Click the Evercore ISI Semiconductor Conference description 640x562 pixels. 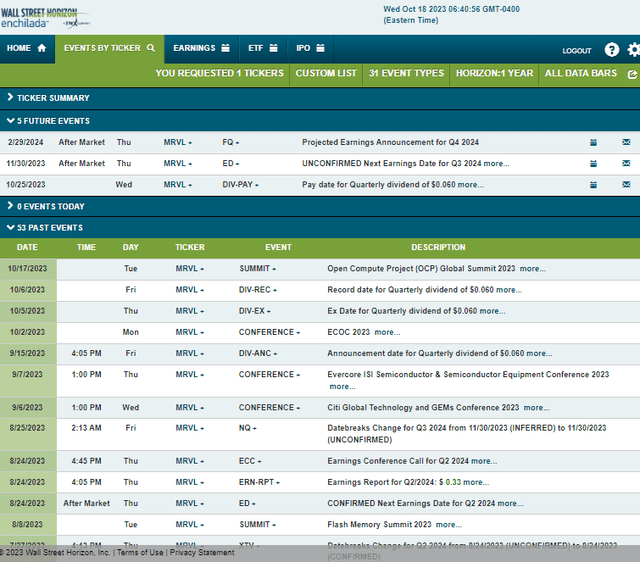click(468, 375)
